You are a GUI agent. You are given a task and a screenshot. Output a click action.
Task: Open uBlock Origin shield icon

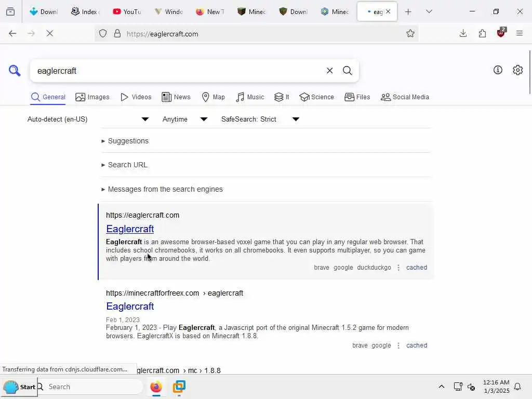[x=501, y=33]
